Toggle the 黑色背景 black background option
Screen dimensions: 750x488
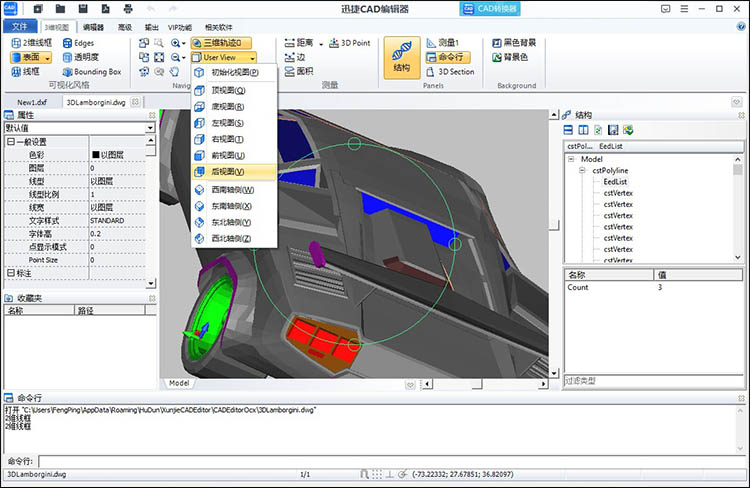coord(514,43)
